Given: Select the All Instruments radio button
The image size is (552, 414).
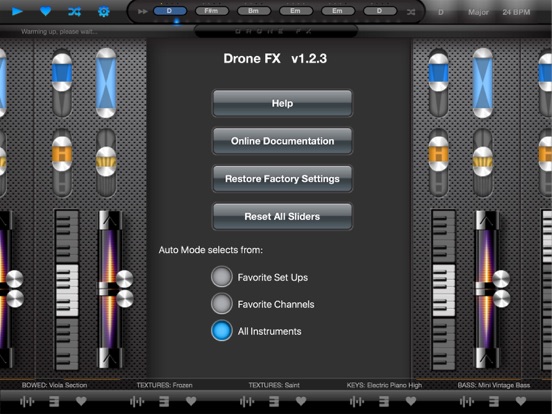Looking at the screenshot, I should point(222,331).
